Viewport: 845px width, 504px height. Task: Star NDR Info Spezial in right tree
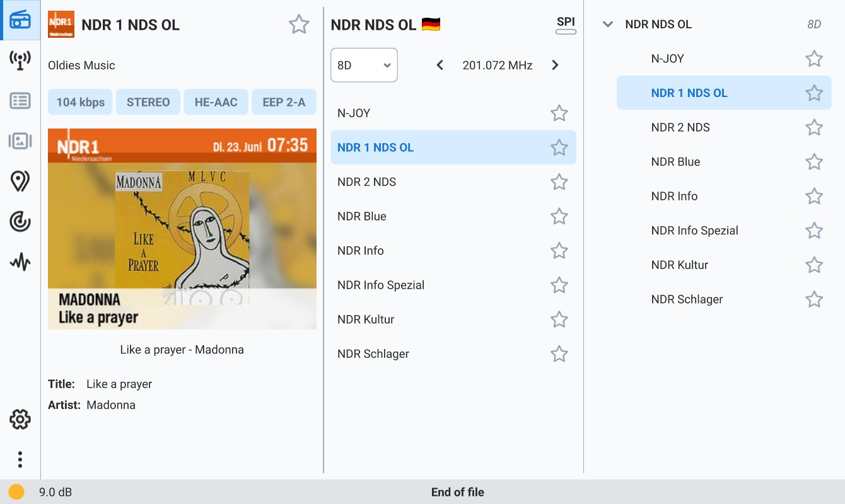[x=814, y=231]
